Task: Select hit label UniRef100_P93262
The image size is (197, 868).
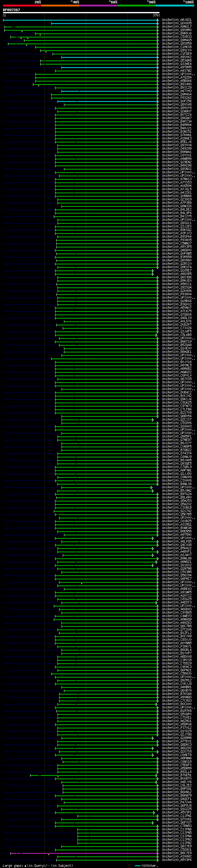Action: tap(177, 98)
